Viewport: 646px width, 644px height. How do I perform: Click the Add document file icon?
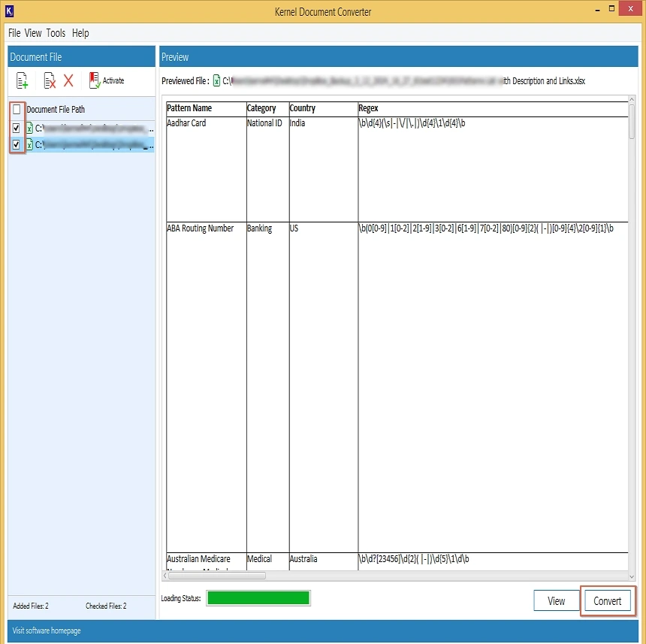[22, 80]
